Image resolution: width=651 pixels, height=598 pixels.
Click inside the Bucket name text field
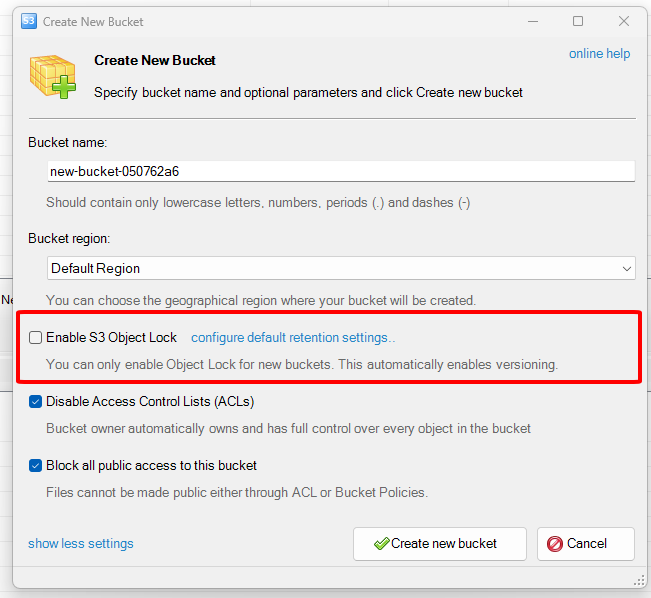coord(340,172)
